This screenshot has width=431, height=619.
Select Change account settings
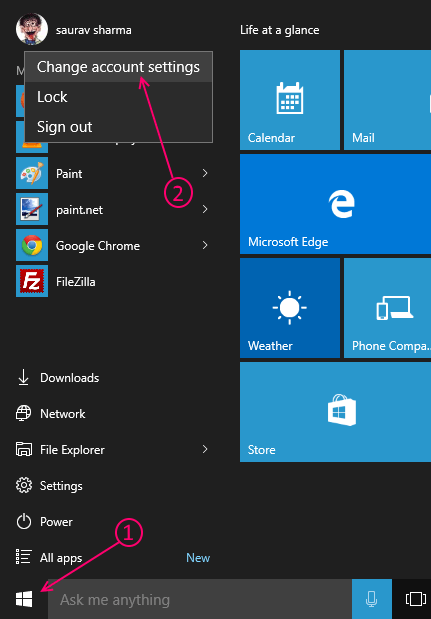click(x=118, y=67)
